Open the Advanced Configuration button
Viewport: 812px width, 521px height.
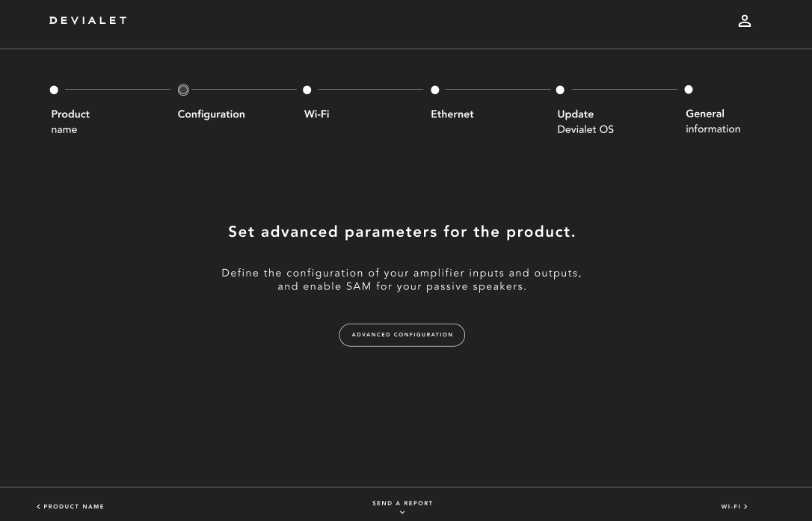tap(402, 335)
